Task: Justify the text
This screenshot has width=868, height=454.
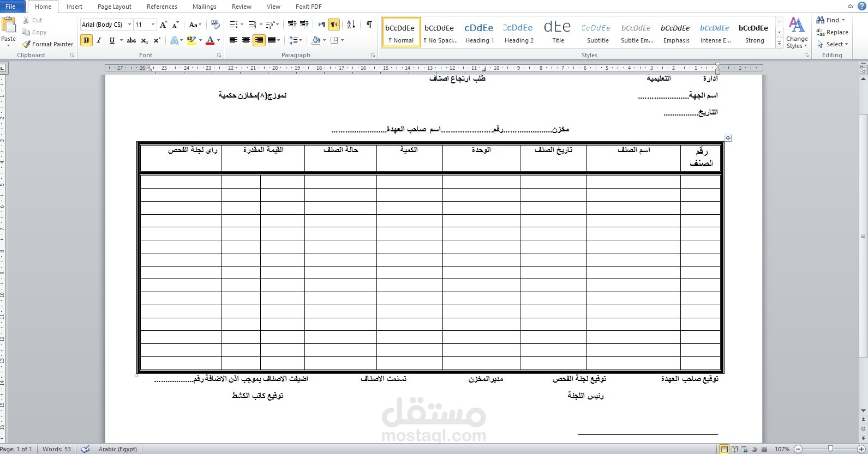Action: click(x=272, y=40)
